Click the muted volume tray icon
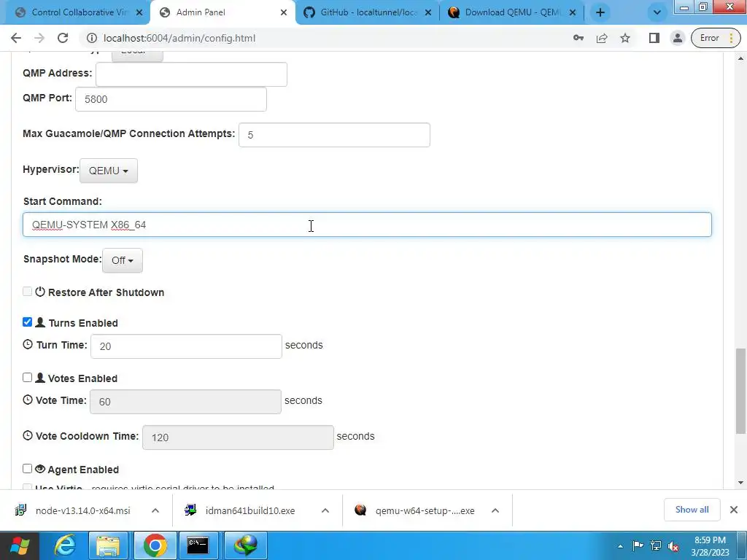Viewport: 747px width, 560px height. (x=673, y=546)
